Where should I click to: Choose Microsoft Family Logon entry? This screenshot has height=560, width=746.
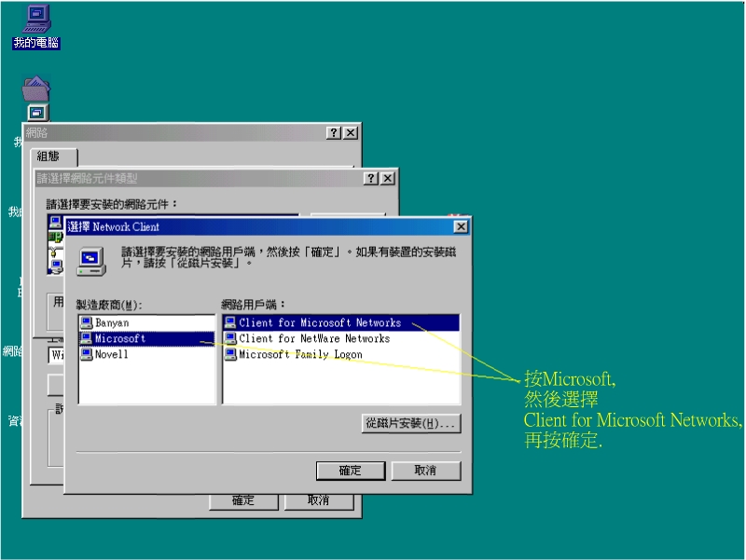(341, 354)
